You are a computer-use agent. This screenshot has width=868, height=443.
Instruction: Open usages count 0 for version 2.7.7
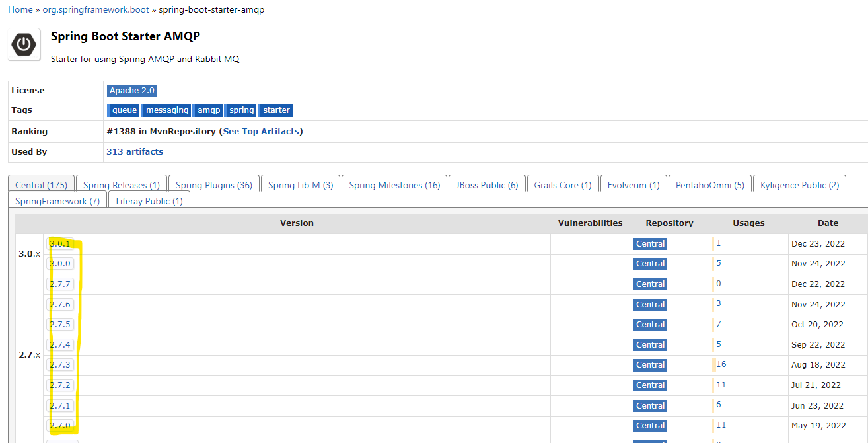(719, 284)
